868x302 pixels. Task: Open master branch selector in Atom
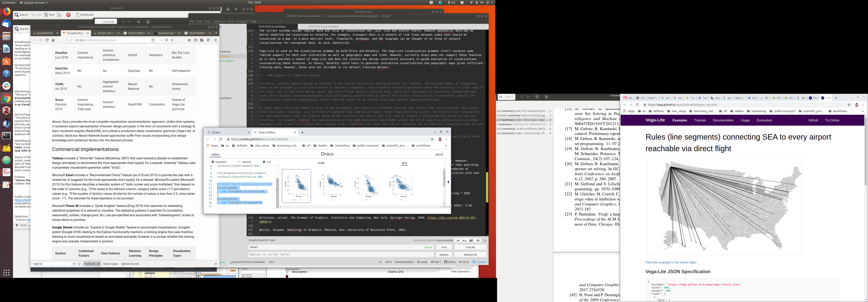pyautogui.click(x=423, y=262)
